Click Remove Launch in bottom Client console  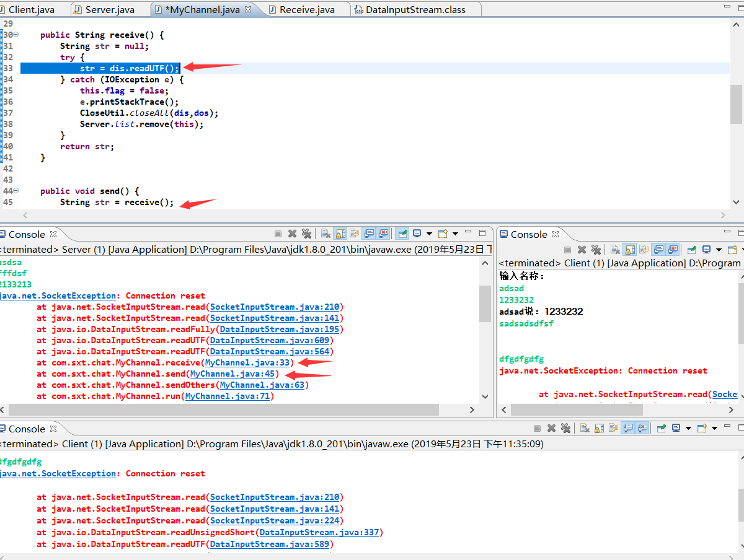(x=551, y=428)
